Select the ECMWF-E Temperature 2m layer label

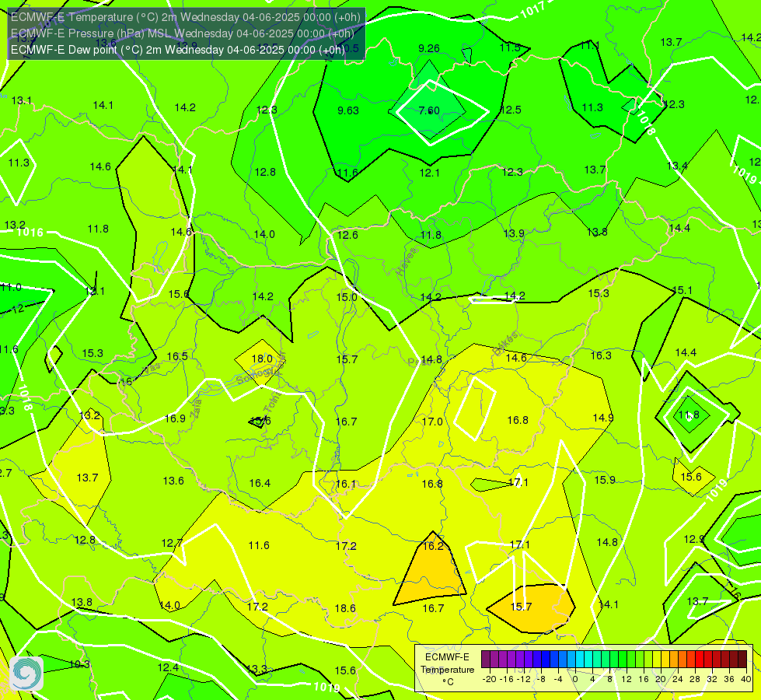(186, 17)
